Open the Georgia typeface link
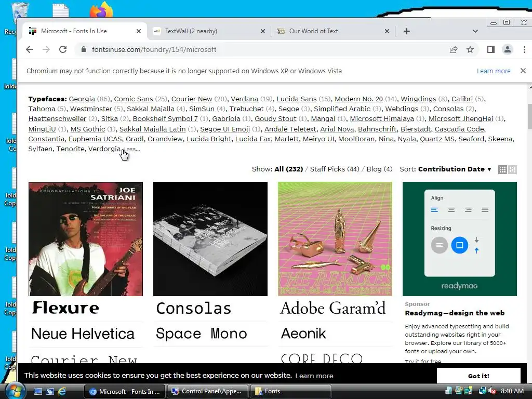This screenshot has height=399, width=532. coord(82,99)
